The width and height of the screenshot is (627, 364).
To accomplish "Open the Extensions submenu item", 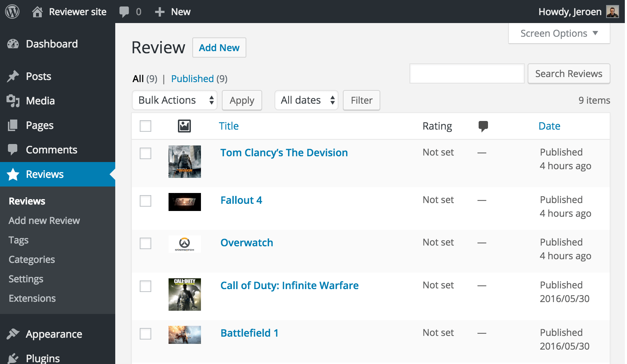I will pos(32,298).
